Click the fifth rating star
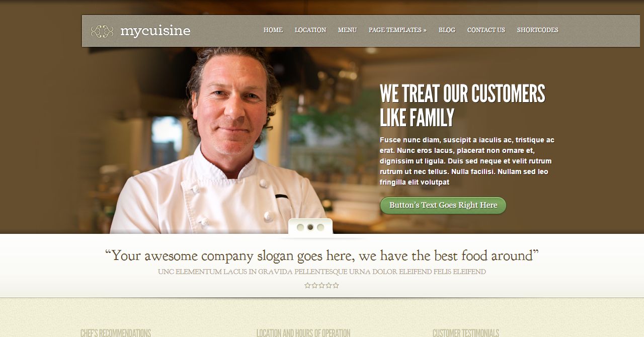The image size is (644, 337). click(x=336, y=285)
